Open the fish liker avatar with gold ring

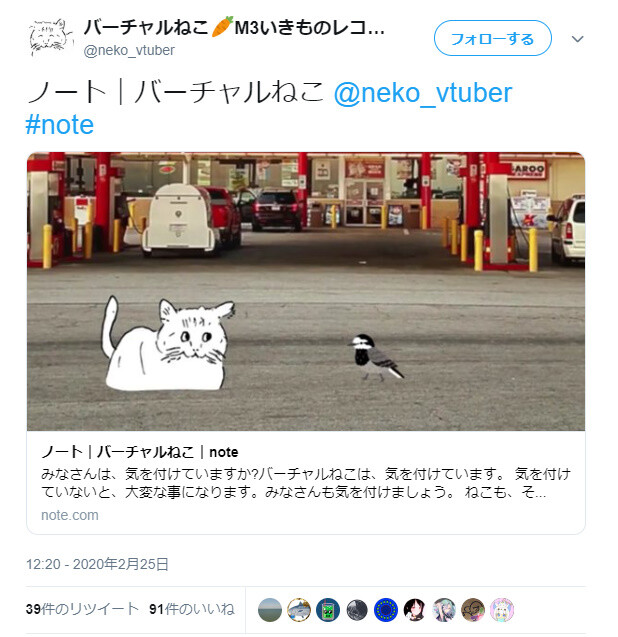299,610
